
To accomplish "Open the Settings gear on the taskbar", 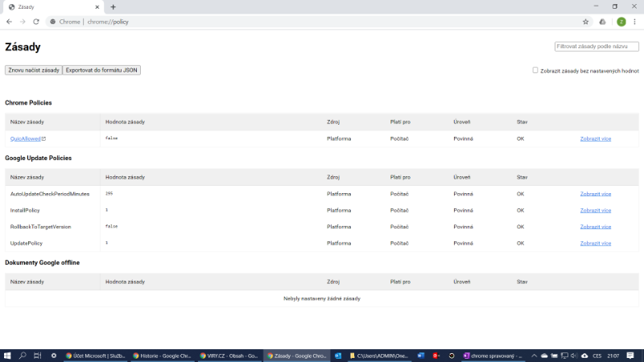I will (53, 356).
